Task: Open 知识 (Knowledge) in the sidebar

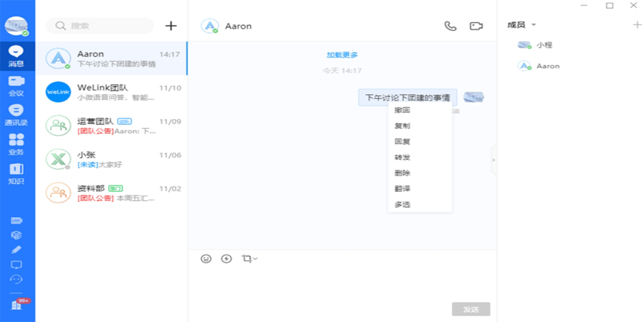Action: pos(17,173)
